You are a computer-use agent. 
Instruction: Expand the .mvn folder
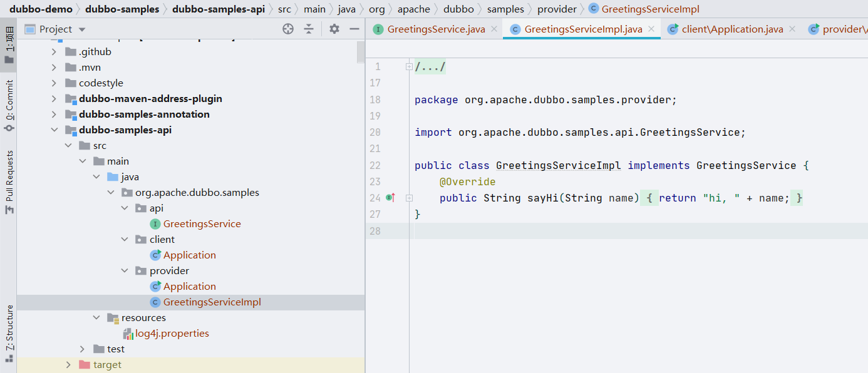click(54, 67)
